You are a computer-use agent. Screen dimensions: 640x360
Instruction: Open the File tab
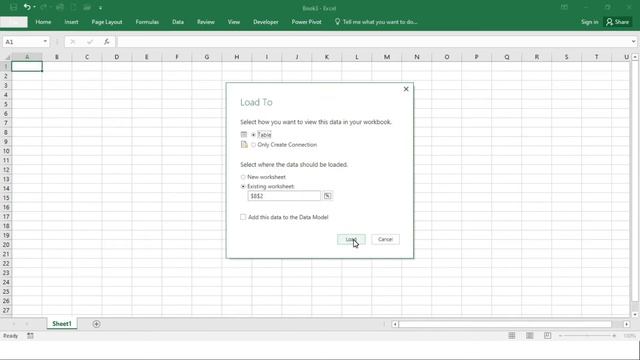click(14, 22)
